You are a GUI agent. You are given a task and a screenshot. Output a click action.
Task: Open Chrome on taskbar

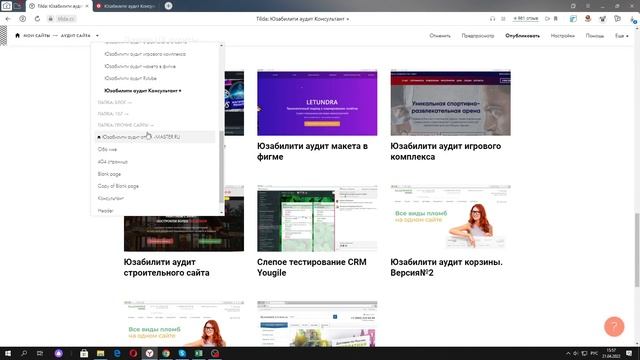(166, 353)
